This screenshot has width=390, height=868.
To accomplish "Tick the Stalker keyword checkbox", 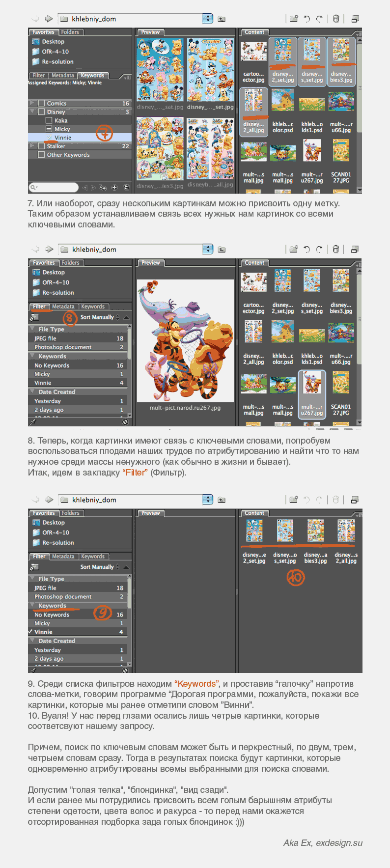I will [x=41, y=146].
